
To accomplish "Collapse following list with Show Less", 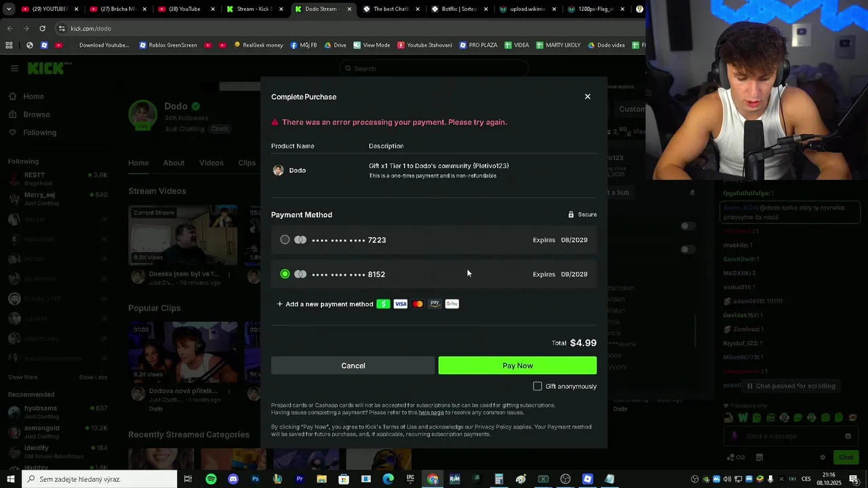I will point(93,378).
